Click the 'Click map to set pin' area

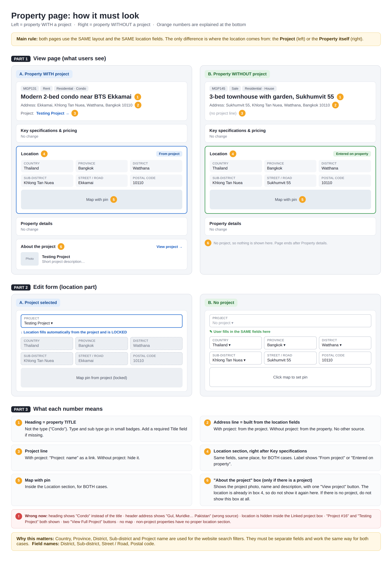coord(290,377)
